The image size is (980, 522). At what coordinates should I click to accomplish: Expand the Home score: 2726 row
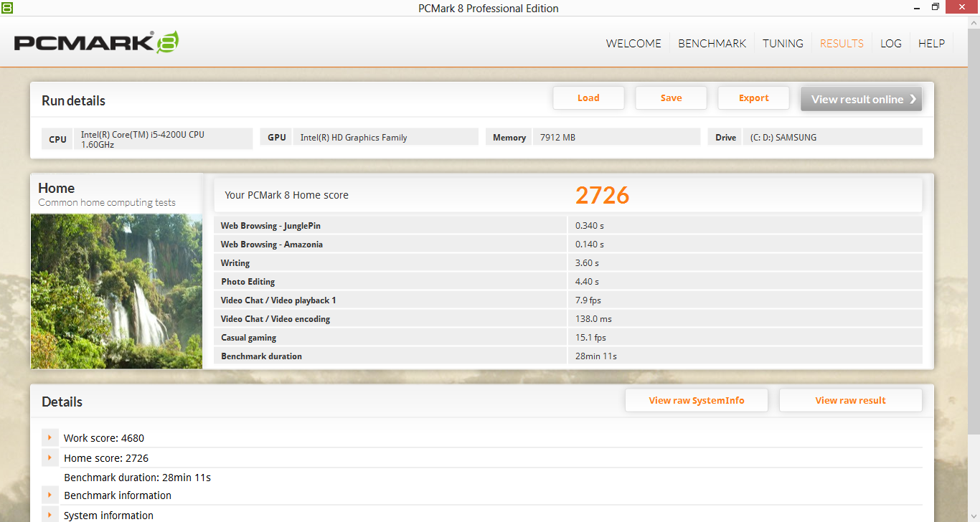click(50, 457)
